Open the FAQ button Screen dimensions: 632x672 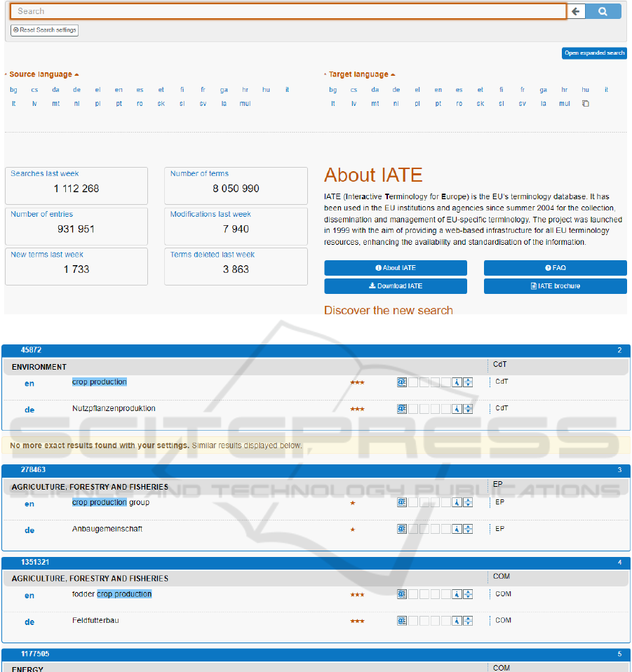point(555,268)
